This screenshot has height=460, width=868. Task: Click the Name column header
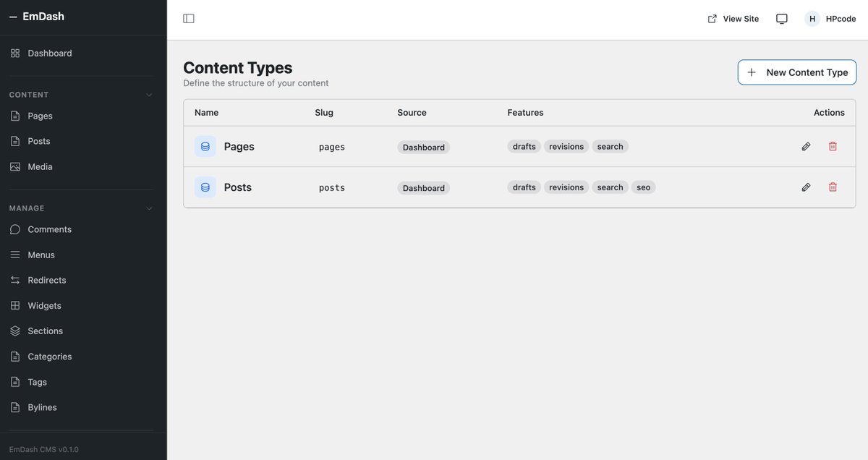coord(206,113)
